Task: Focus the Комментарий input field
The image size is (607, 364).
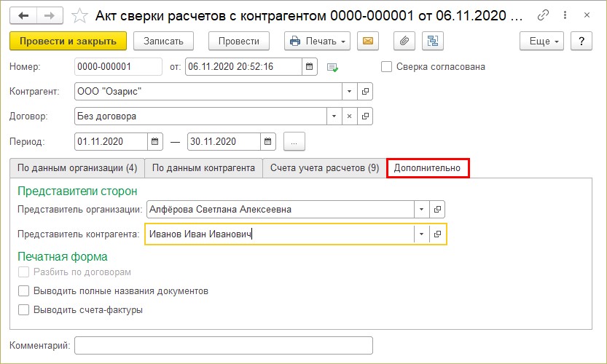Action: click(x=224, y=345)
